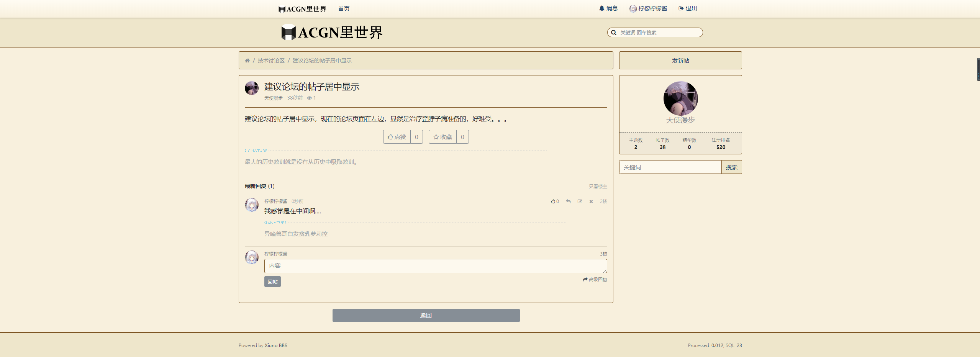Click 退出 to log out

688,8
